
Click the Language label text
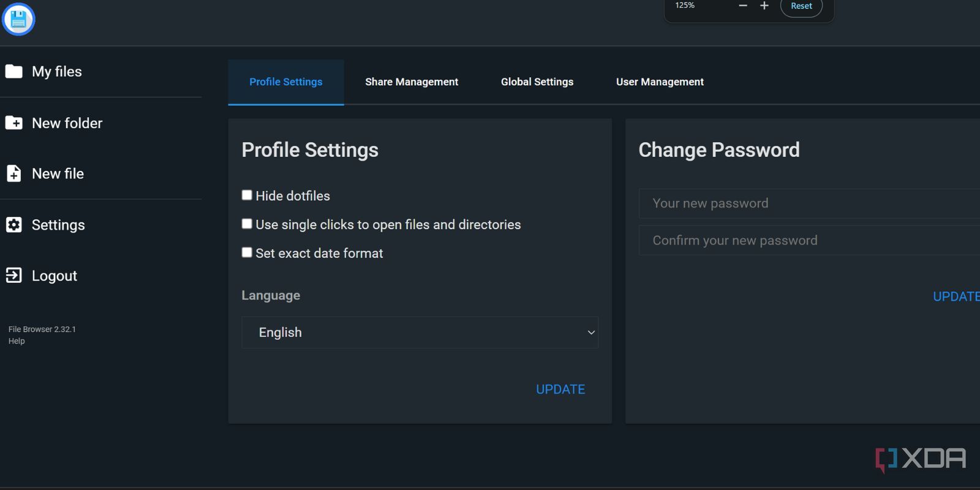click(271, 295)
